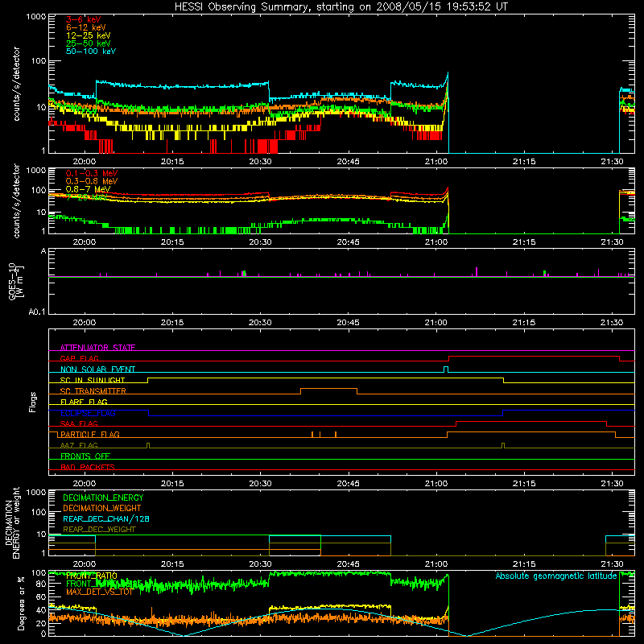644x644 pixels.
Task: Click the Absolute geomagnetic latitude label
Action: (556, 576)
